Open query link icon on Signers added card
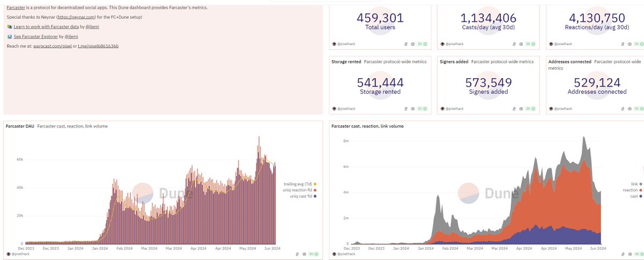Screen dimensions: 644x260 [x=514, y=109]
